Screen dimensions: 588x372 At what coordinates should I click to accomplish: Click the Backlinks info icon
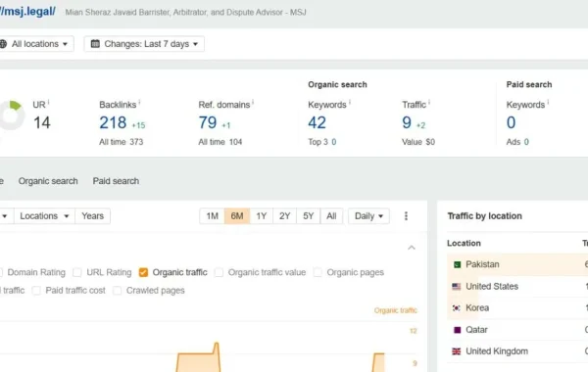click(x=139, y=102)
